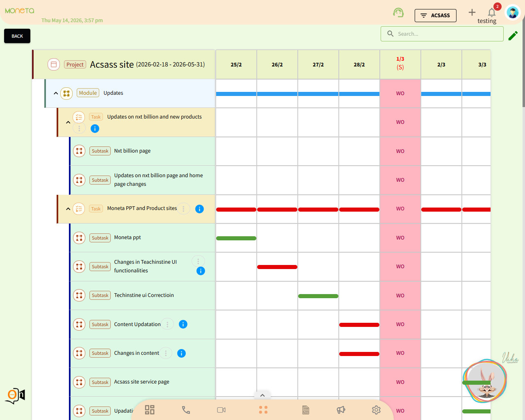Viewport: 525px width, 420px height.
Task: Open the video camera icon in bottom bar
Action: pyautogui.click(x=221, y=410)
